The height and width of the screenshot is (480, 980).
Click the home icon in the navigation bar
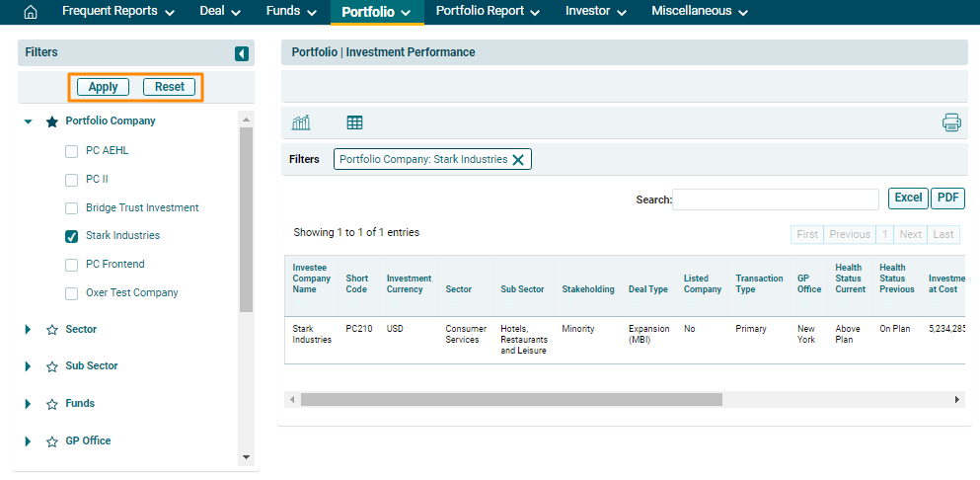point(30,12)
